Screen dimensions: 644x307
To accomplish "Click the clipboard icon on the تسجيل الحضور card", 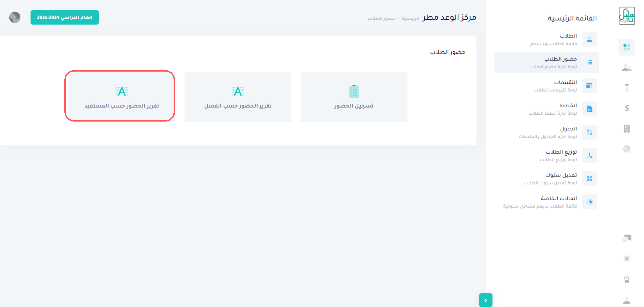I will [354, 91].
